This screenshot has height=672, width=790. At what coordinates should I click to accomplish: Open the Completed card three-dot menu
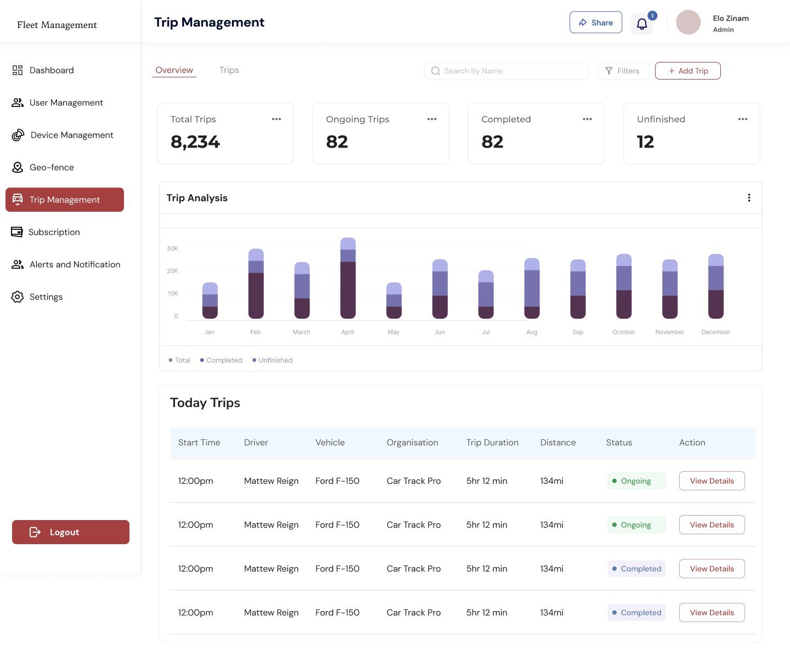(x=587, y=119)
